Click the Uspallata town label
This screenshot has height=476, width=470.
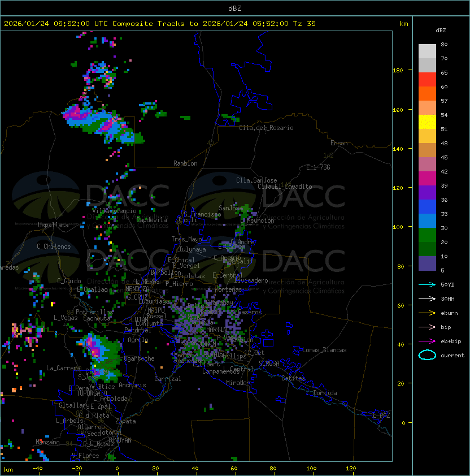point(54,225)
